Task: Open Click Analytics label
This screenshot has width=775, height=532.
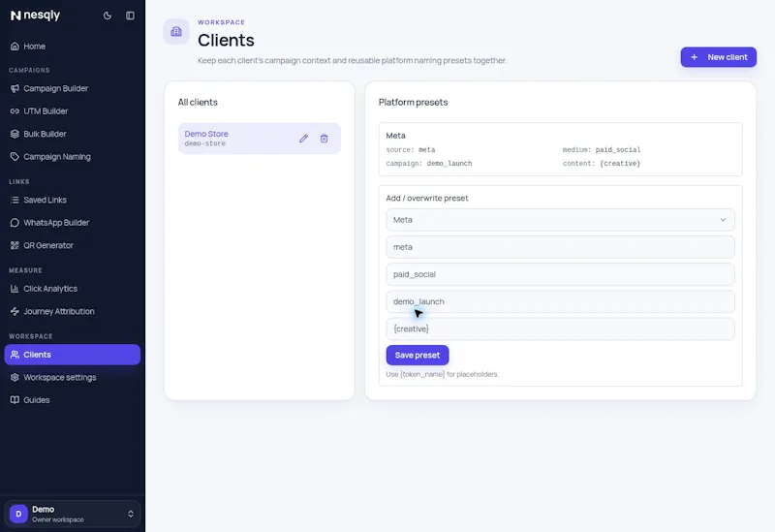Action: click(50, 289)
